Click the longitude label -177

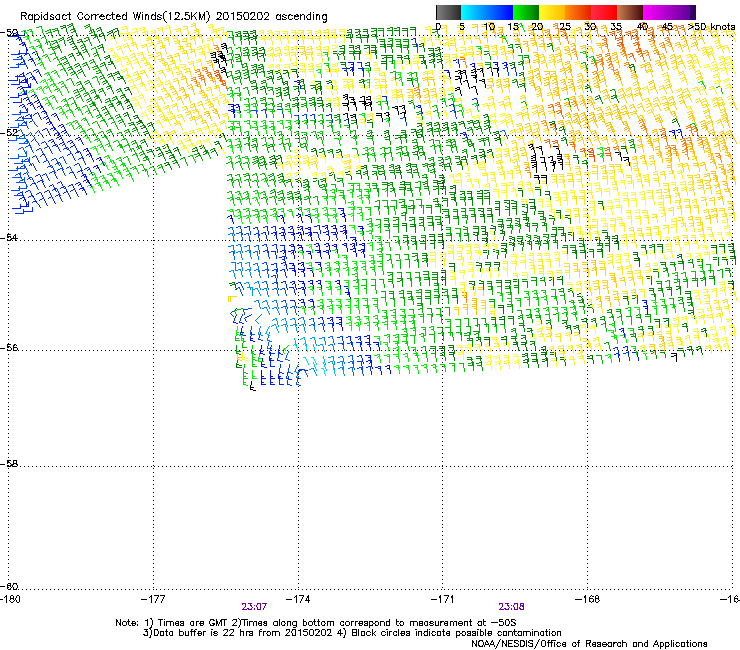153,599
